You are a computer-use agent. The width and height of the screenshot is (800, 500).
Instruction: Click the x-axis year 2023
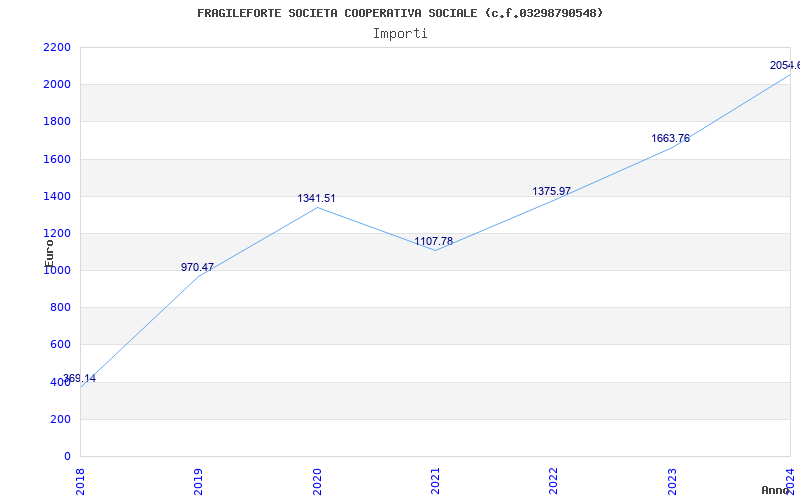(x=672, y=481)
